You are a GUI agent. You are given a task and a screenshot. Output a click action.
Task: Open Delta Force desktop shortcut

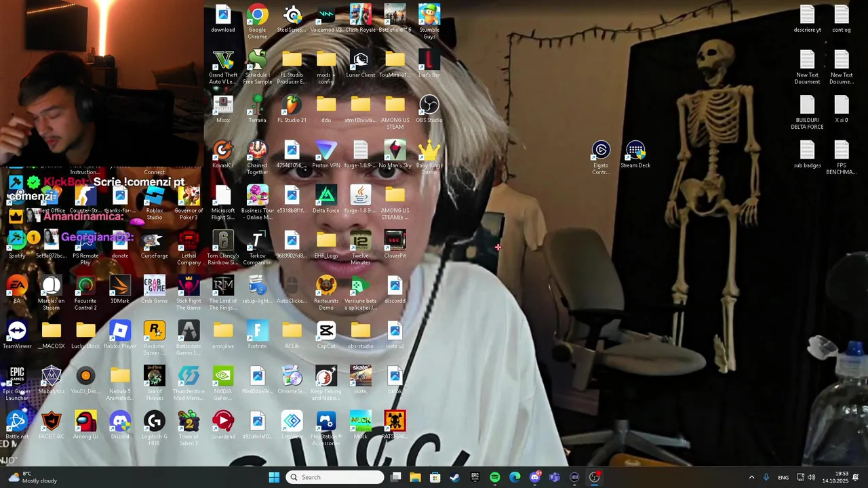pos(326,199)
